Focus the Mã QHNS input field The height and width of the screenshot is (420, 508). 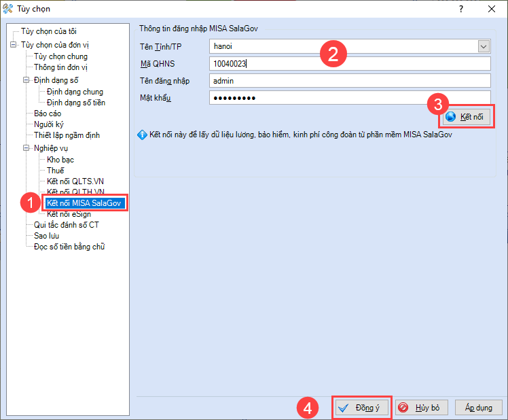click(x=350, y=64)
